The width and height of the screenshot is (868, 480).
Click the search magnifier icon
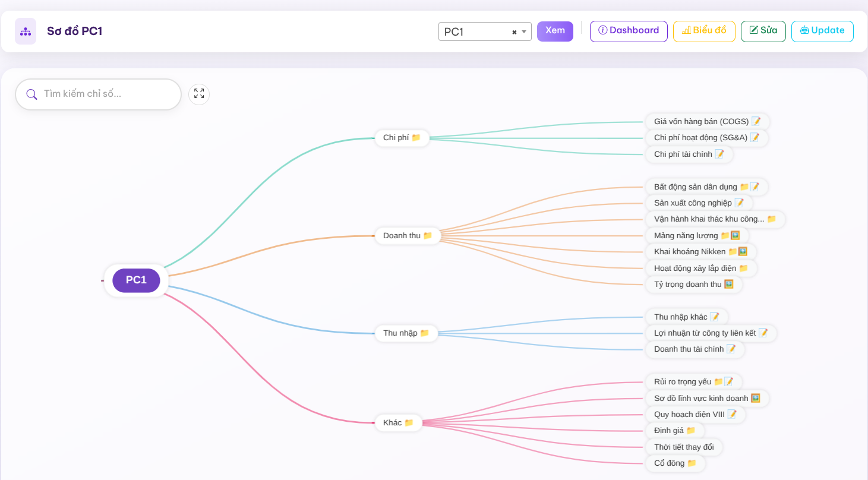31,94
